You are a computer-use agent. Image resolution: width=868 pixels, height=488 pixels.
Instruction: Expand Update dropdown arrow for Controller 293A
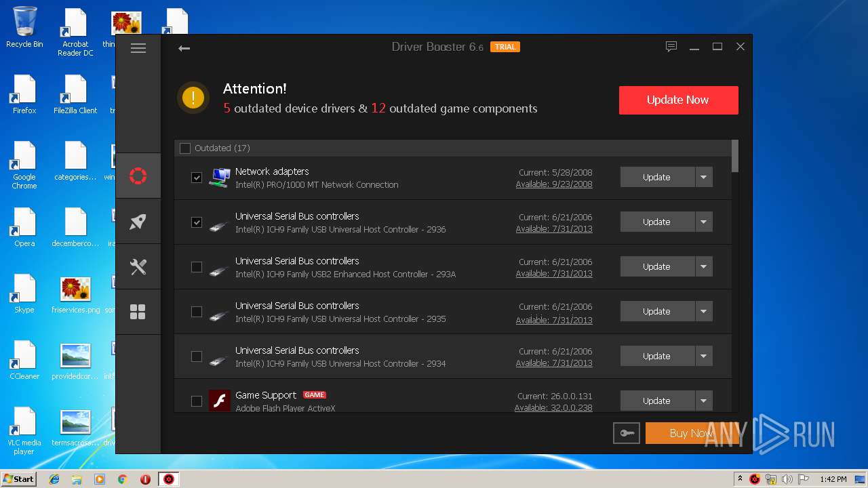point(704,266)
